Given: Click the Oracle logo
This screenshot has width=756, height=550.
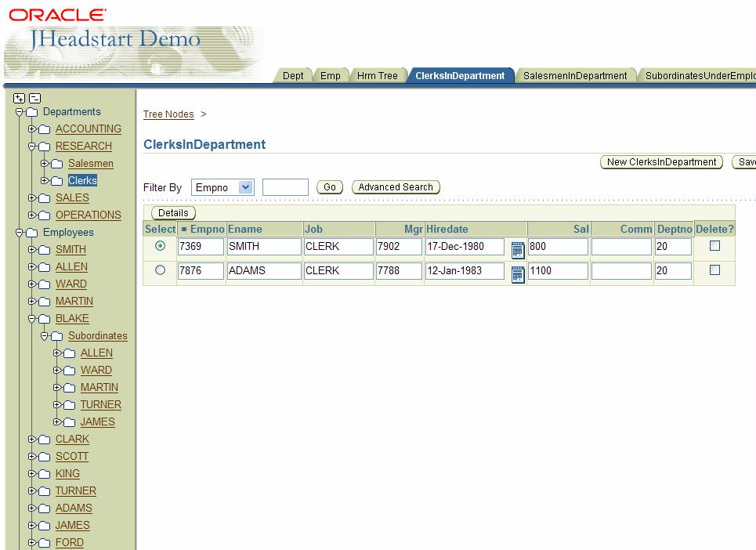Looking at the screenshot, I should tap(58, 15).
